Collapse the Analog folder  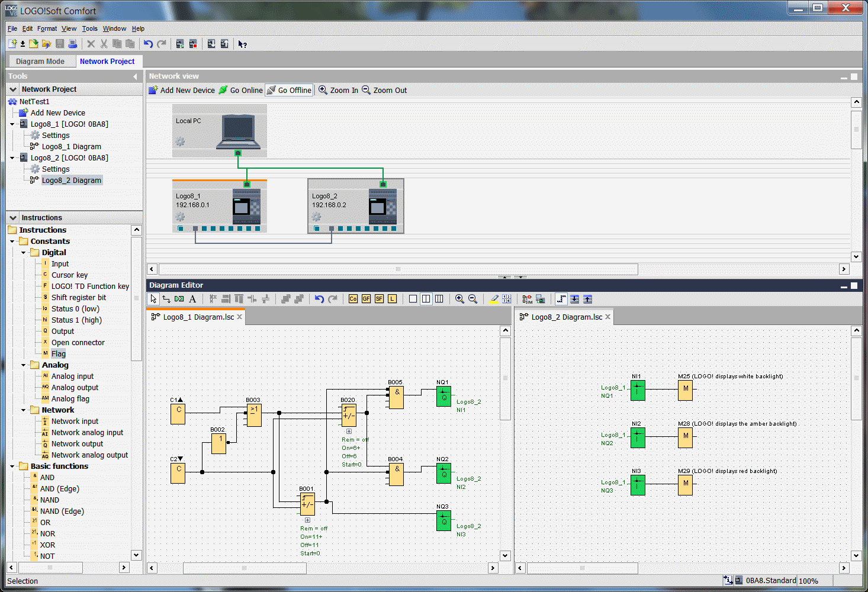click(24, 365)
